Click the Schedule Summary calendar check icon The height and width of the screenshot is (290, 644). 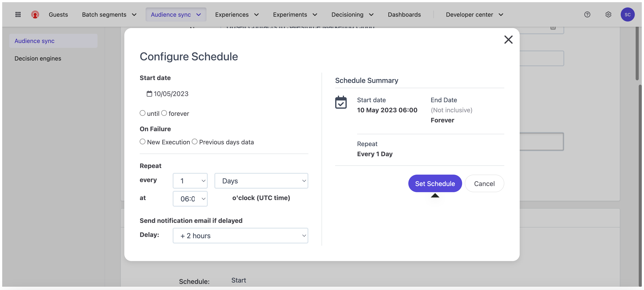[341, 102]
